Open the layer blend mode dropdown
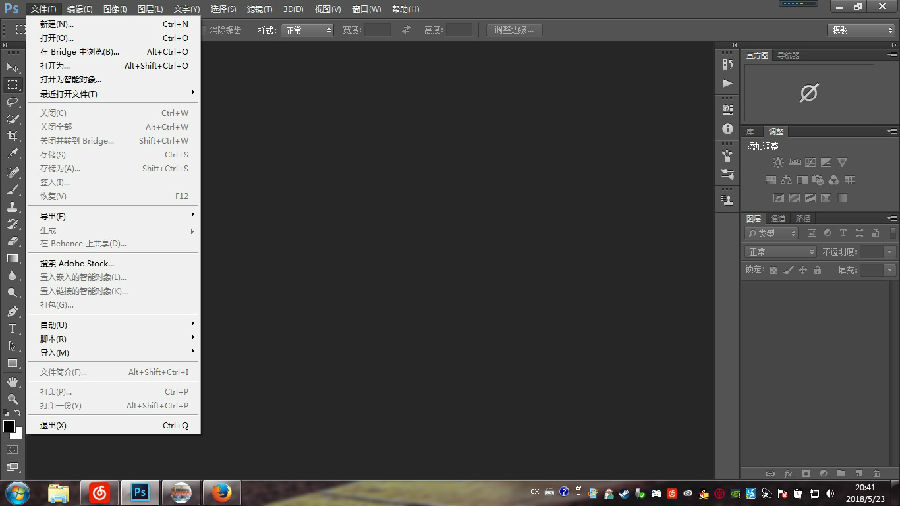This screenshot has height=506, width=900. [781, 252]
